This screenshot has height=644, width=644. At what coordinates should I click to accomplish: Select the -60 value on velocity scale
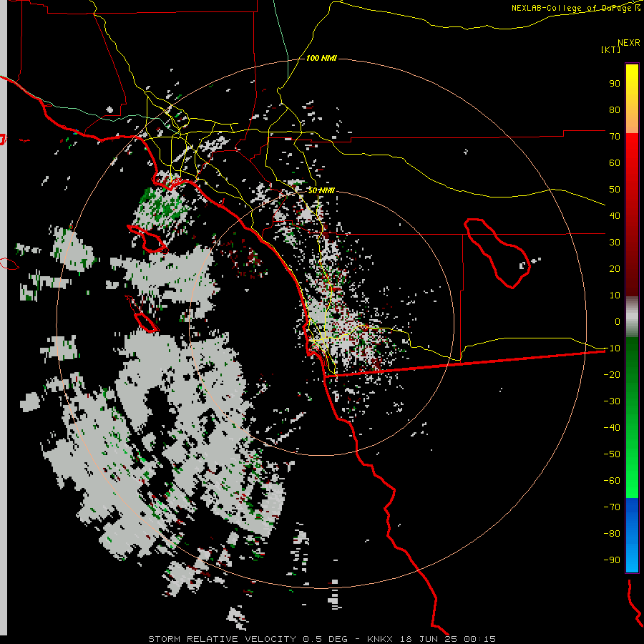pos(612,481)
